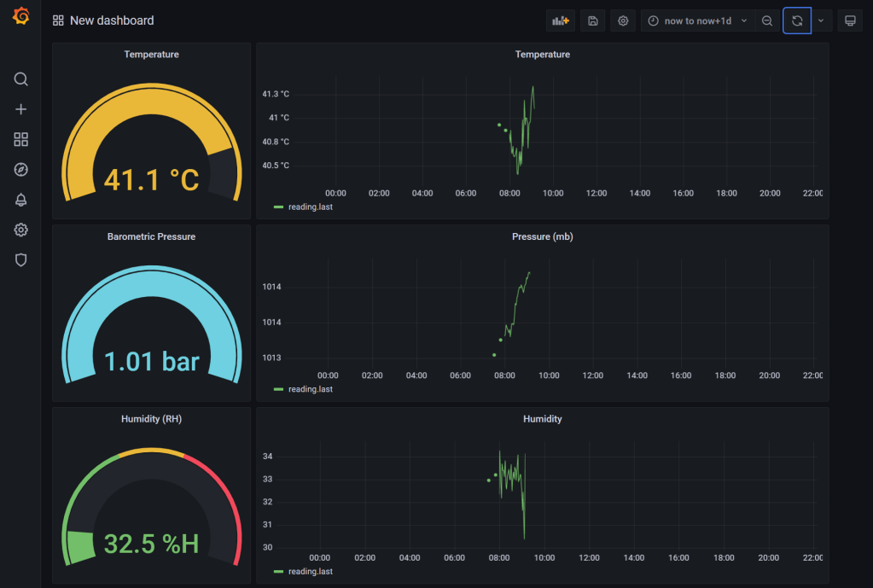Save the dashboard

pyautogui.click(x=592, y=20)
